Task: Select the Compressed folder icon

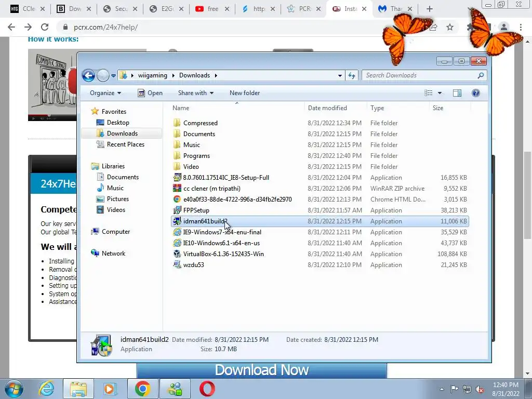Action: pos(177,123)
